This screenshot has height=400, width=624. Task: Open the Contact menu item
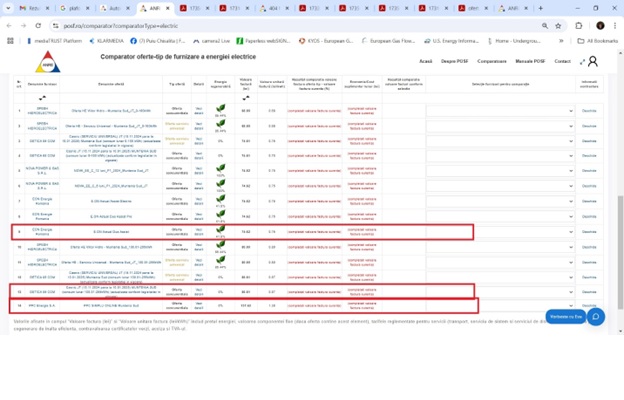click(x=562, y=61)
